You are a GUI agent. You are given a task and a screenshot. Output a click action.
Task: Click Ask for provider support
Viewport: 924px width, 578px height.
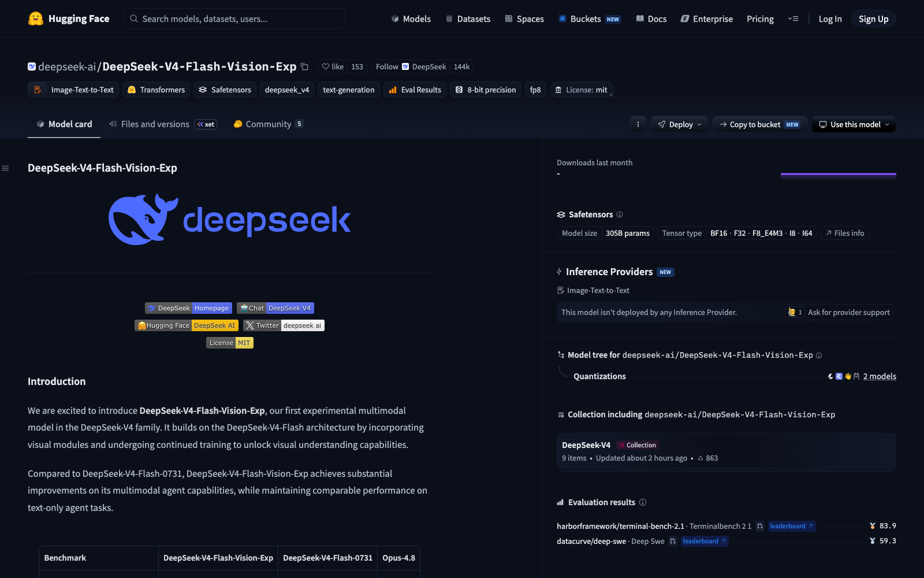pyautogui.click(x=839, y=312)
